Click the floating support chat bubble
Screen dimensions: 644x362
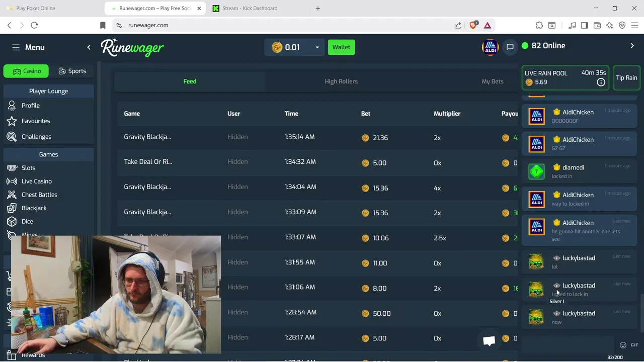point(489,341)
